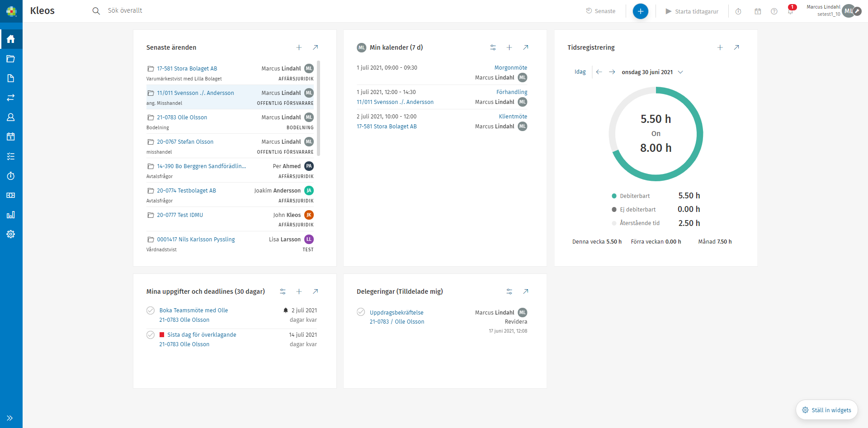The width and height of the screenshot is (868, 428).
Task: Mark 'Uppdragsbekräftelse' delegation as done
Action: (x=361, y=312)
